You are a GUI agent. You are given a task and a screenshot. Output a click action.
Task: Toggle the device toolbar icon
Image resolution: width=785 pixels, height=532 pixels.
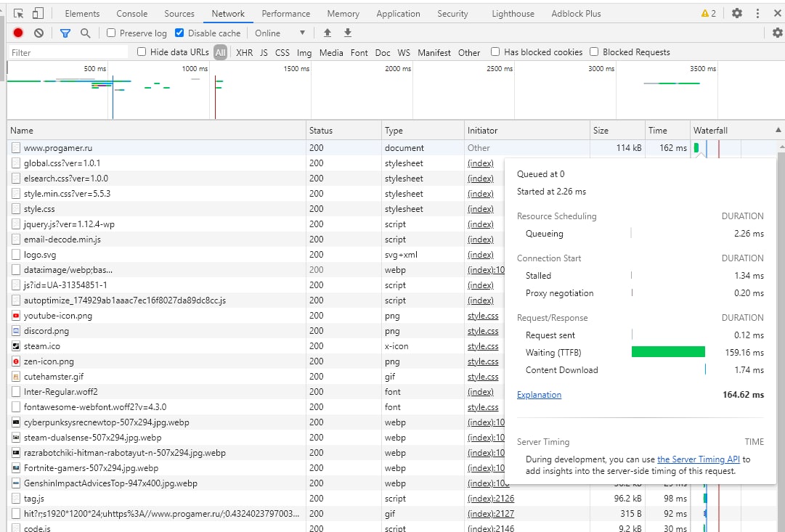click(38, 13)
